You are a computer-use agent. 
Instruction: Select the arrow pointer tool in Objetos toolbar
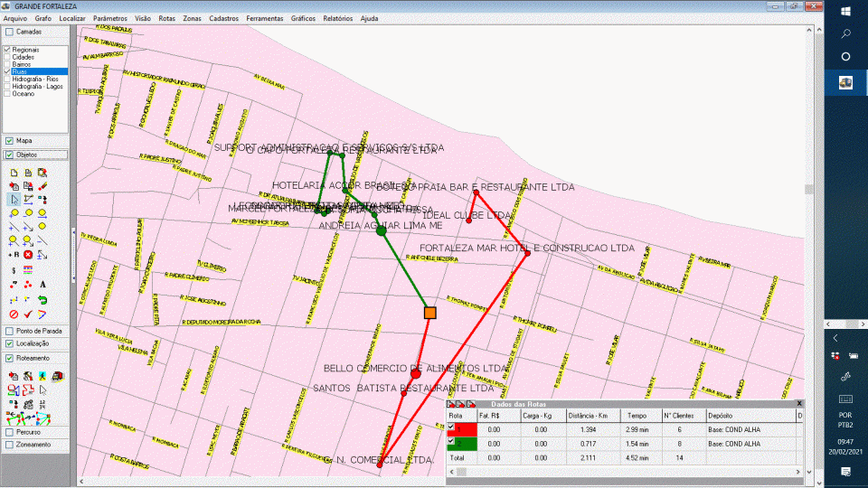[14, 200]
